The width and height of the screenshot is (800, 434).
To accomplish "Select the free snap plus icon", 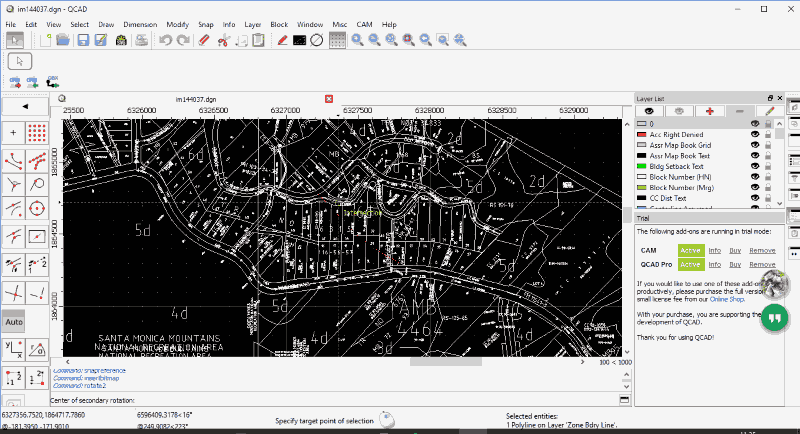I will tap(13, 133).
